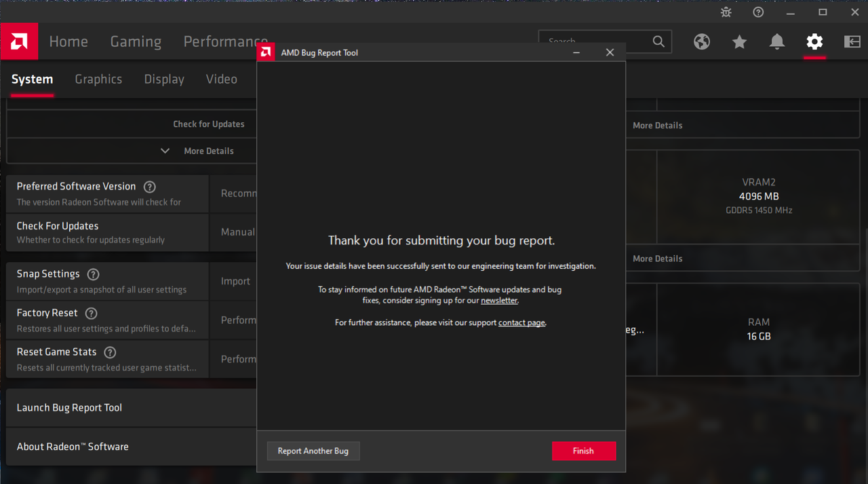
Task: Click Import for Snap Settings
Action: (233, 281)
